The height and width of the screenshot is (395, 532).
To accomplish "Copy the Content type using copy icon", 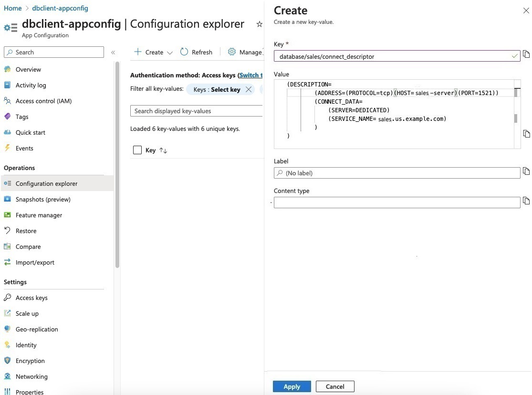I will coord(526,201).
